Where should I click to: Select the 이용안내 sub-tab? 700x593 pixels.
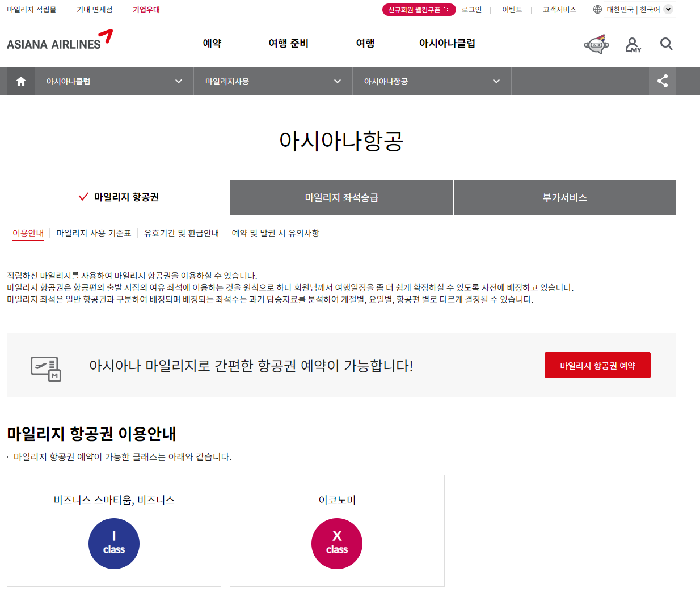tap(28, 233)
